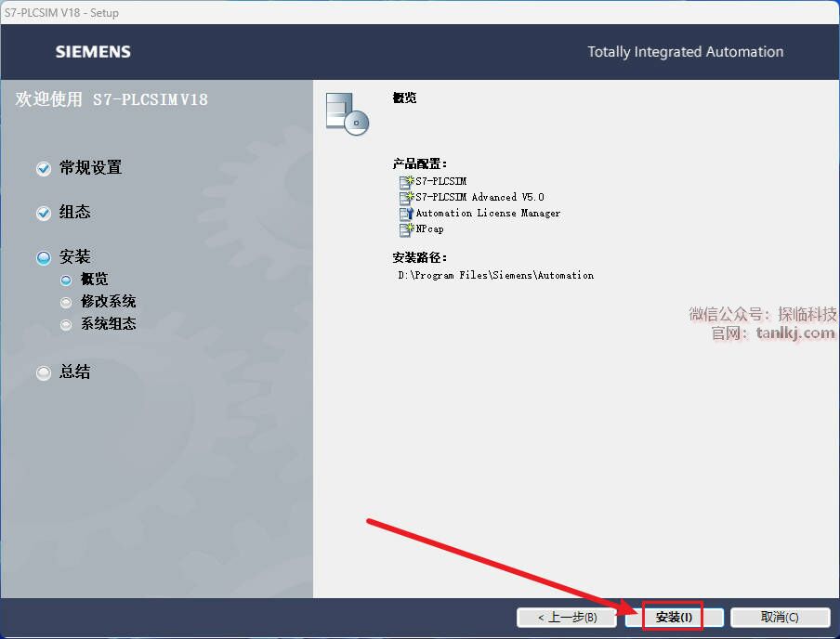
Task: Click the 概览 page heading
Action: pos(404,98)
